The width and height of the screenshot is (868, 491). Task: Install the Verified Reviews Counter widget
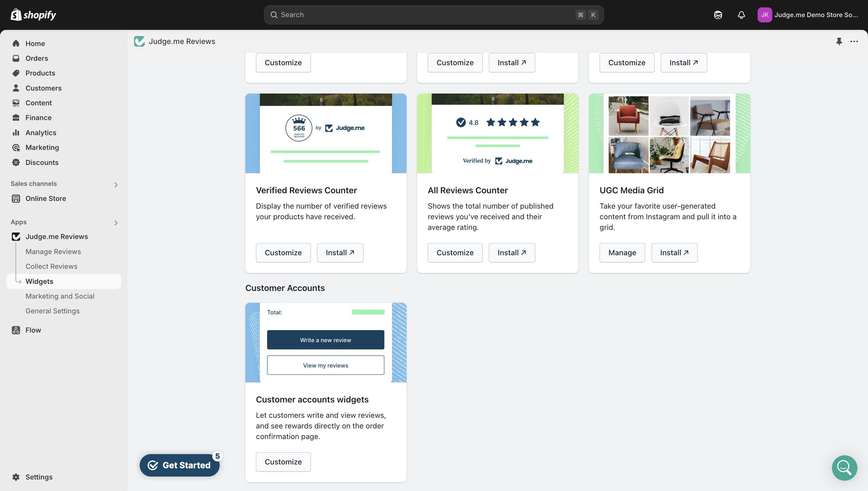point(340,253)
